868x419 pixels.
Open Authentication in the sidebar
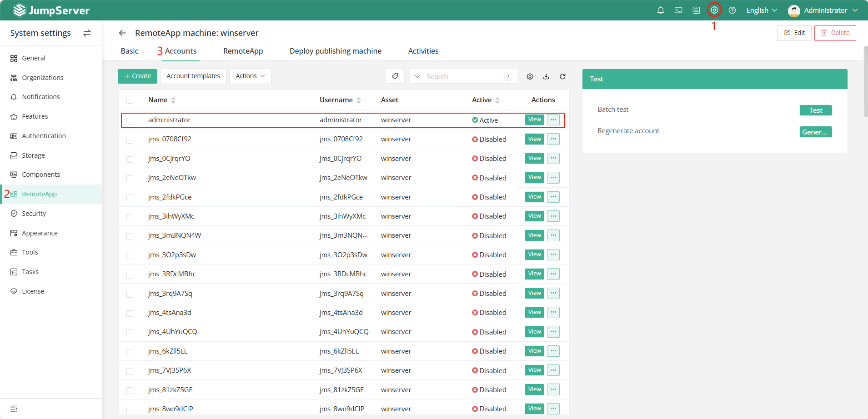[51, 136]
